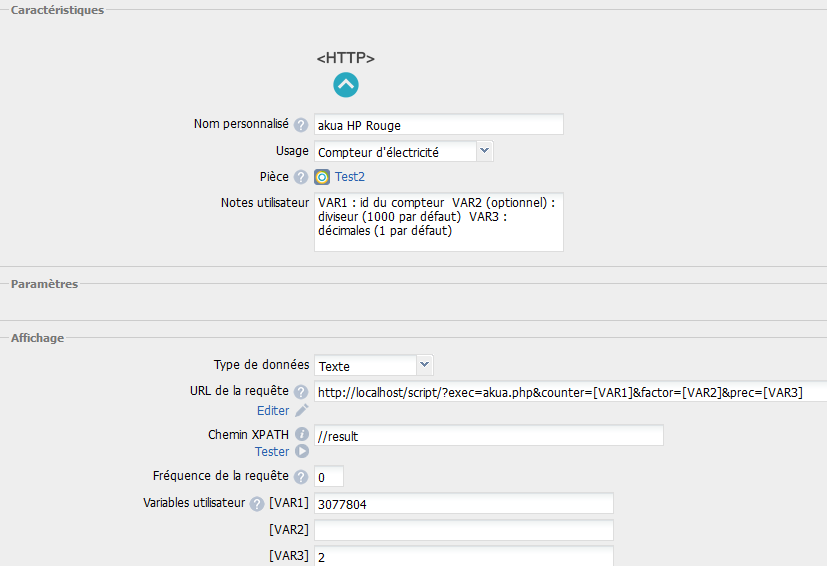Open the Type de données dropdown
Screen dimensions: 827x566
(x=424, y=365)
